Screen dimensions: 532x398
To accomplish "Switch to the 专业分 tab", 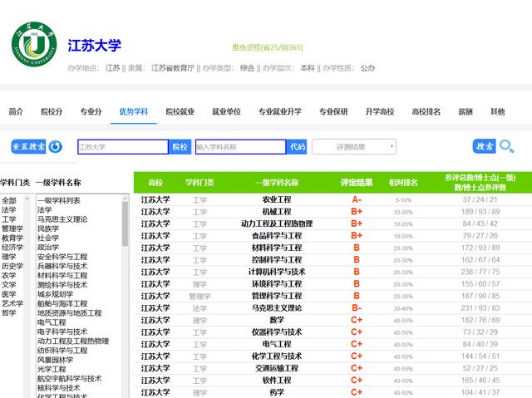I will pos(91,111).
